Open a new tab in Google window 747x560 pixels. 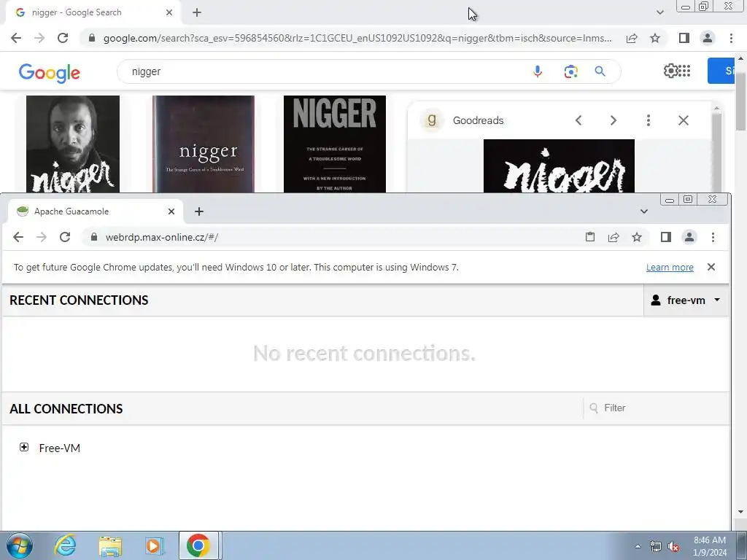pyautogui.click(x=197, y=12)
